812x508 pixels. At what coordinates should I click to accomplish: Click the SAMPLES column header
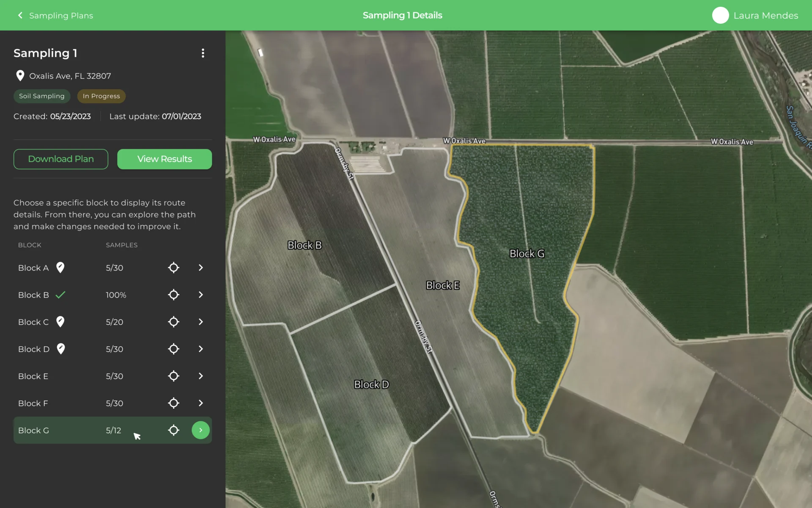pyautogui.click(x=122, y=245)
